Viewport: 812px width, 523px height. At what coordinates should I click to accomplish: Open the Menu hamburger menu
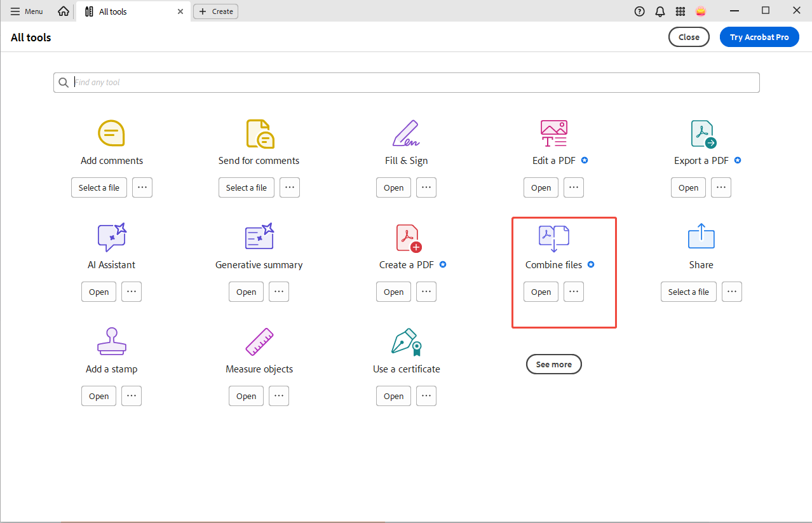coord(27,11)
